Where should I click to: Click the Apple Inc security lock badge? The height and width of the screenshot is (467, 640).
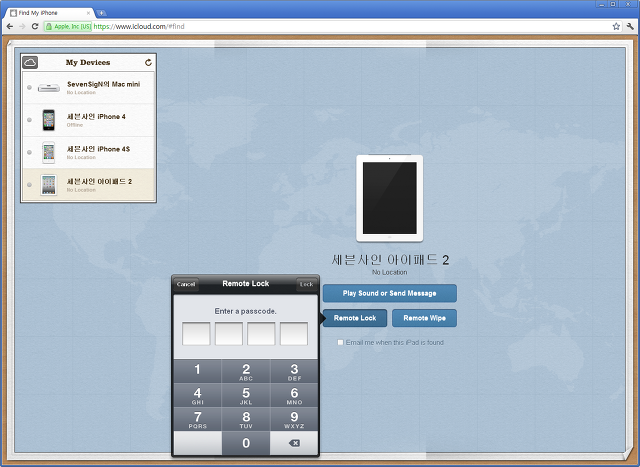pos(68,27)
